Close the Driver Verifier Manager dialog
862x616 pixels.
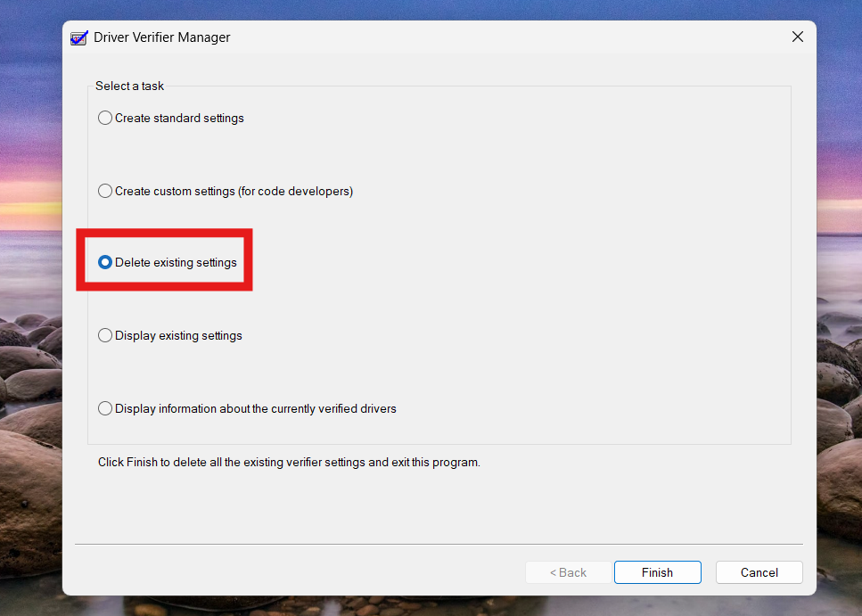click(x=797, y=37)
